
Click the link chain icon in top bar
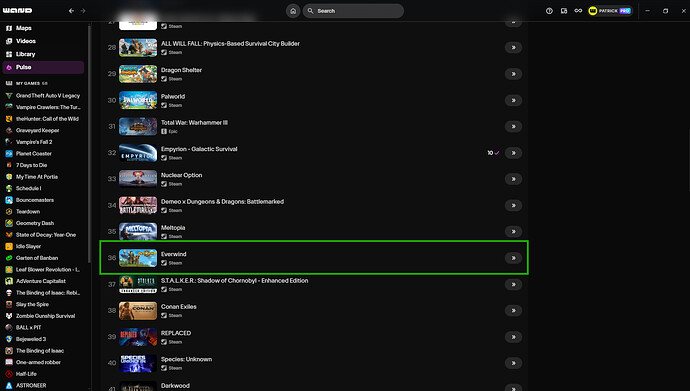(x=578, y=11)
